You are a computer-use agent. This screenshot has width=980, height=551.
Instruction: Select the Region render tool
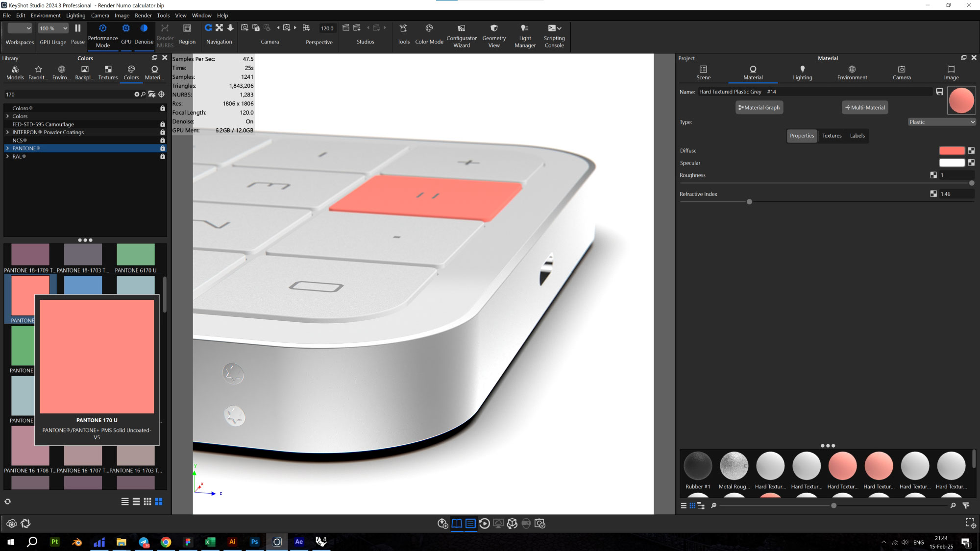tap(187, 35)
